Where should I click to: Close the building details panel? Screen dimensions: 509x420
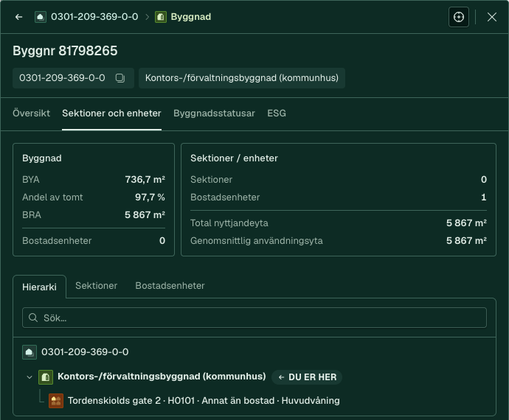point(492,17)
